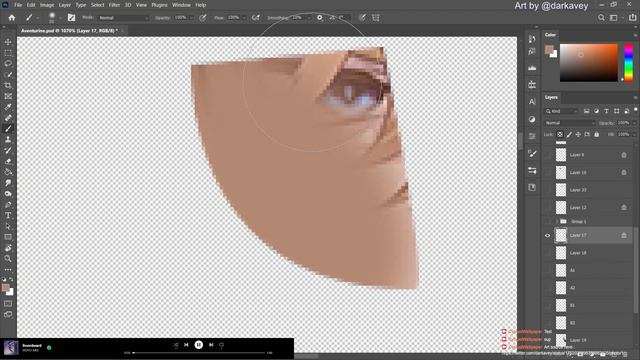Pause the music player
Screen dimensions: 640x360
pos(199,345)
